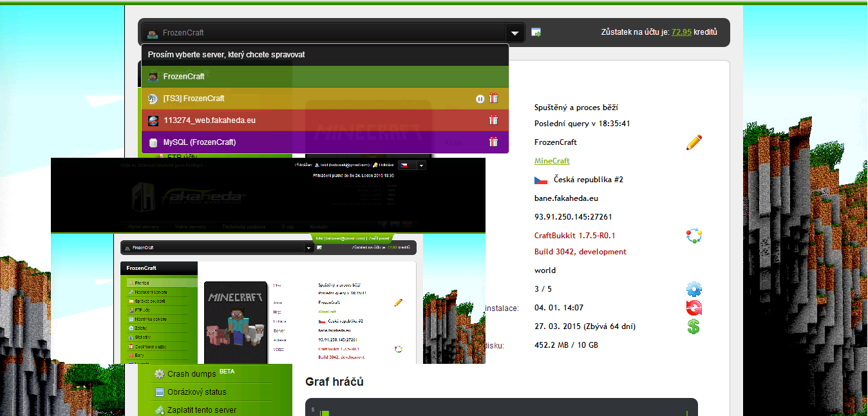Toggle the pause button on [TS3] FrozenCraft
Image resolution: width=868 pixels, height=416 pixels.
[x=480, y=99]
